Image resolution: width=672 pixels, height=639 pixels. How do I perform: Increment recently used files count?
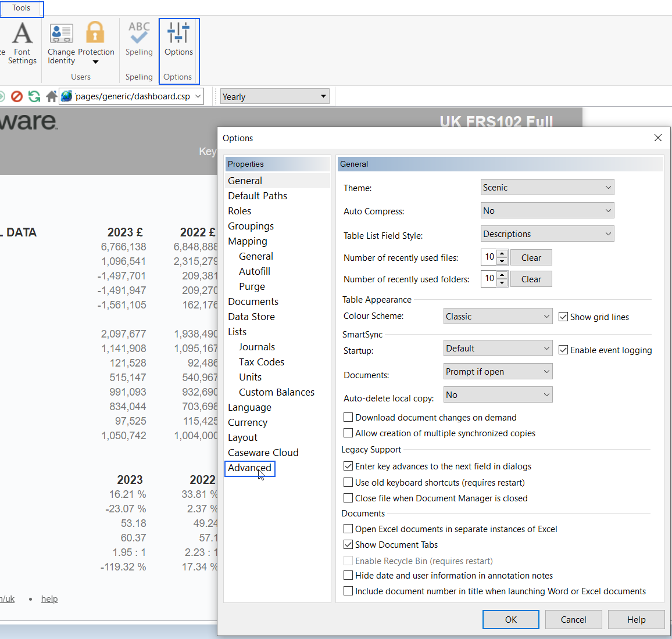coord(502,254)
